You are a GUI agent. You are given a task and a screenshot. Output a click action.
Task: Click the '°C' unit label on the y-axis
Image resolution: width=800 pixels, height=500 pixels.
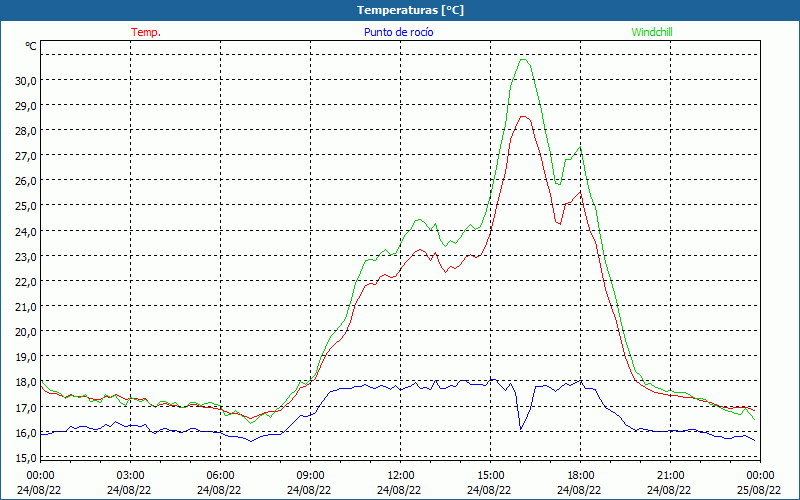pyautogui.click(x=31, y=46)
